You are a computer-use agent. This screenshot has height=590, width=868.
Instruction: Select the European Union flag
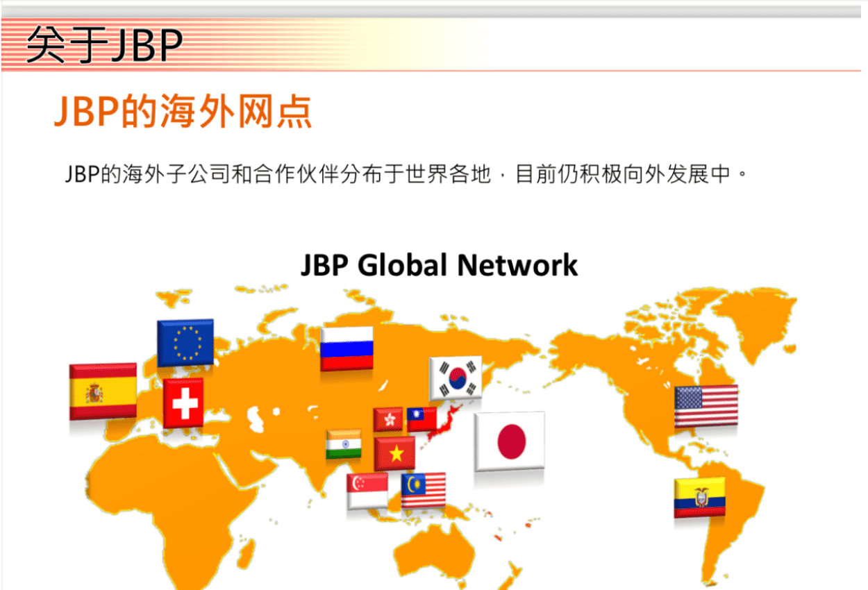[185, 342]
